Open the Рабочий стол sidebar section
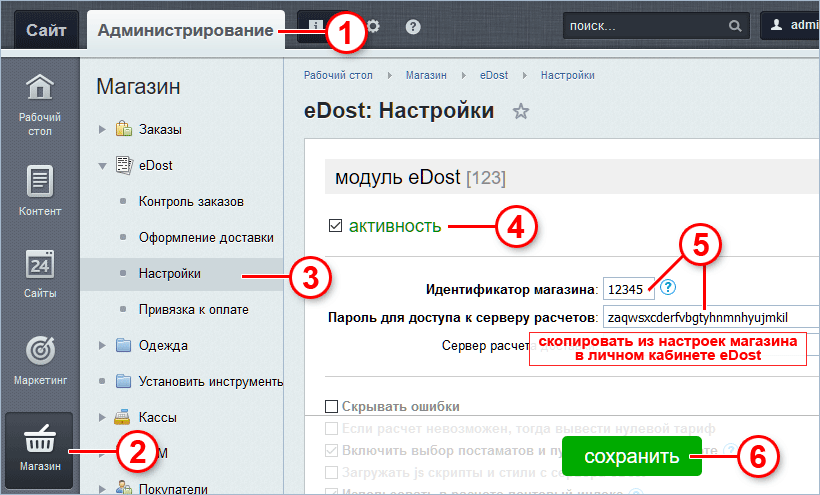The width and height of the screenshot is (820, 495). 40,104
